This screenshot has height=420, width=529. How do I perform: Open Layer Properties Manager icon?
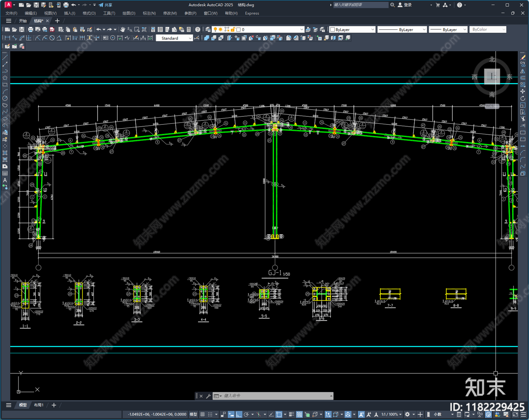tap(208, 29)
